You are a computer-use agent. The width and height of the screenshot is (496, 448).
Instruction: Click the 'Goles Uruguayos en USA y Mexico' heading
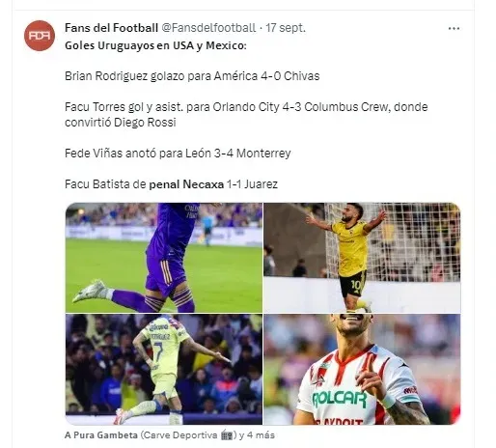point(155,45)
